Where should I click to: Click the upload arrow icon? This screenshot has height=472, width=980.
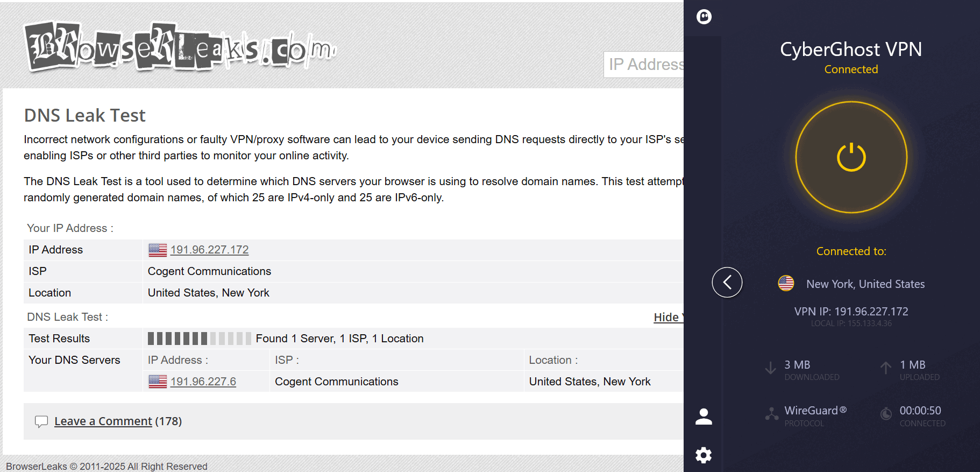(x=885, y=368)
